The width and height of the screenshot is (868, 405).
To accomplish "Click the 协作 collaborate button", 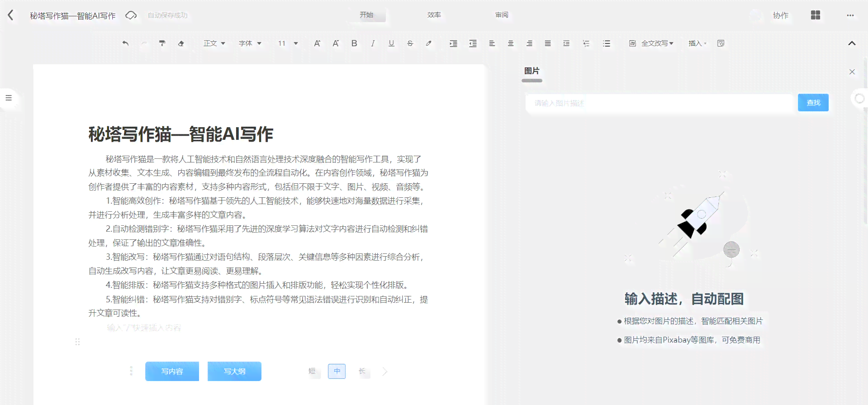I will pyautogui.click(x=781, y=15).
